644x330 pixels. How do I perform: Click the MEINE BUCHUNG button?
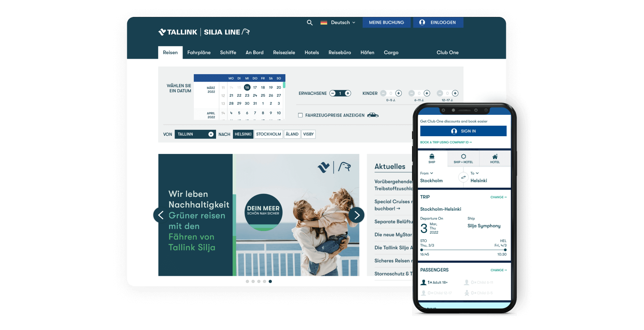click(387, 23)
